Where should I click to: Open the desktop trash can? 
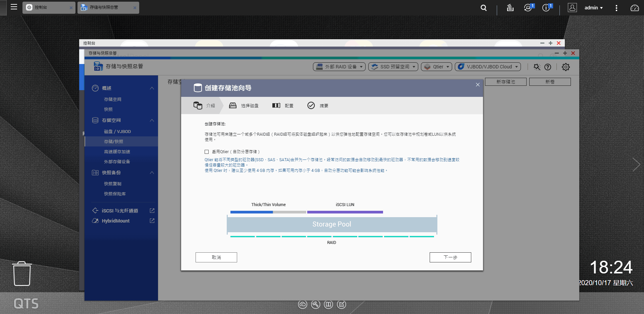(22, 274)
